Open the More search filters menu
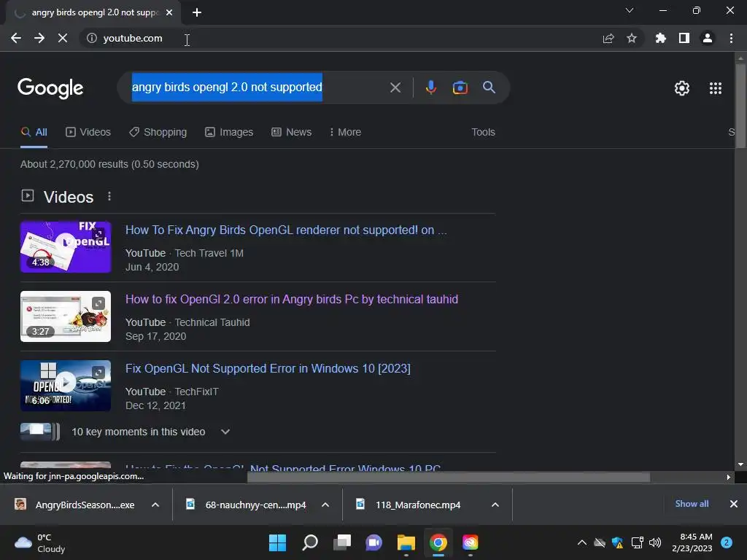747x560 pixels. tap(345, 132)
